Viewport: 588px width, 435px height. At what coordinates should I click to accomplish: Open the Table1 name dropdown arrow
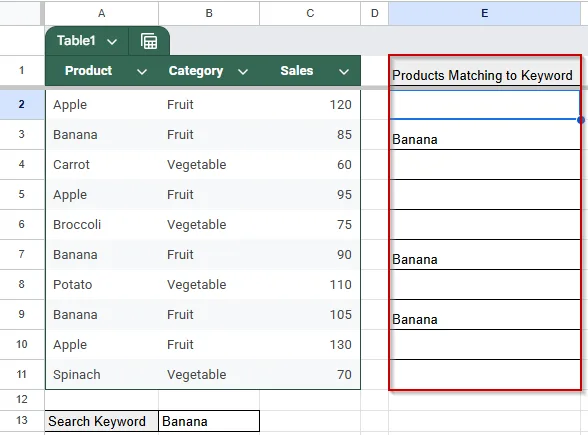coord(112,41)
